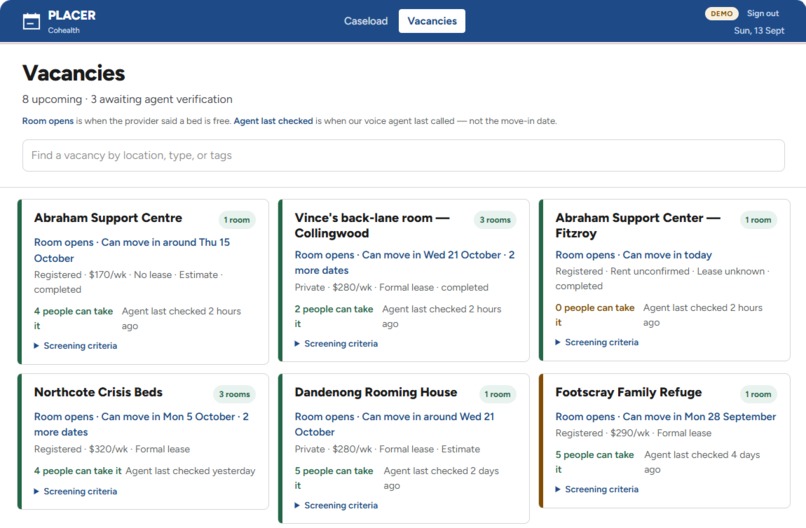Click 'Registered · $320/wk · Formal lease' details
Screen dimensions: 806x528
click(112, 449)
